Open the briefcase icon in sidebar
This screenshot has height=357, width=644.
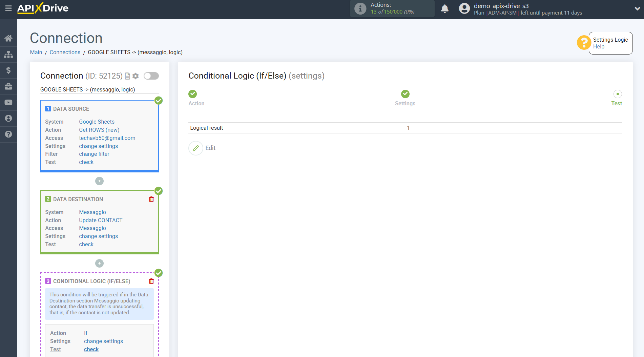click(x=8, y=86)
